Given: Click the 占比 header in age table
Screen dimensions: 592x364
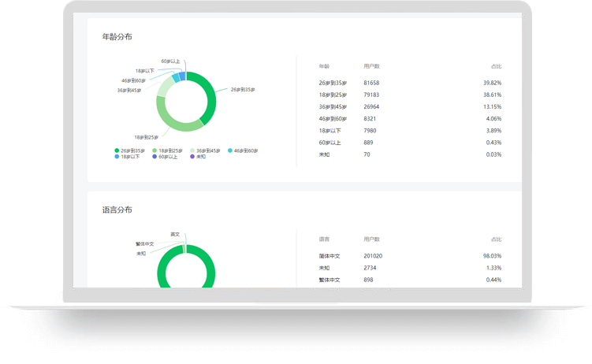Looking at the screenshot, I should (495, 66).
